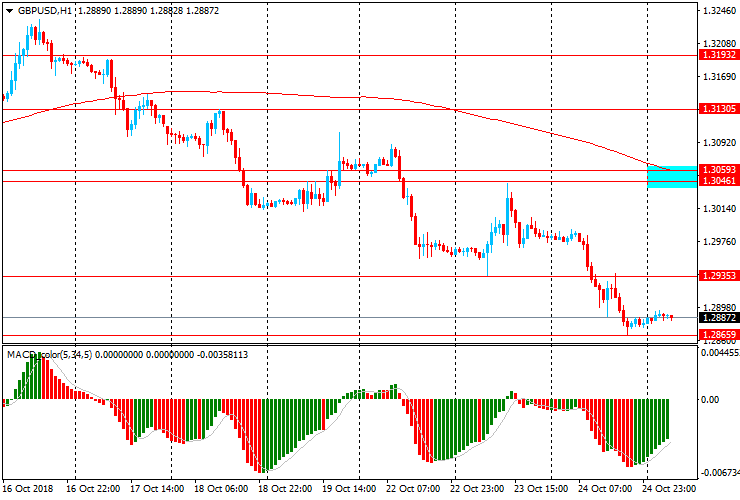The width and height of the screenshot is (740, 500).
Task: Select the MACD scale value 0.00
Action: point(710,400)
